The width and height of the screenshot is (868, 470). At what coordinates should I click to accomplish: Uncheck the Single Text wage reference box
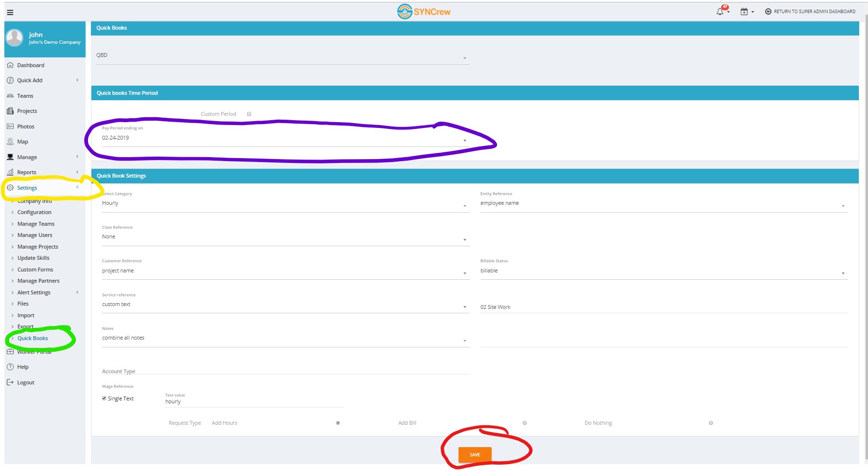coord(104,398)
